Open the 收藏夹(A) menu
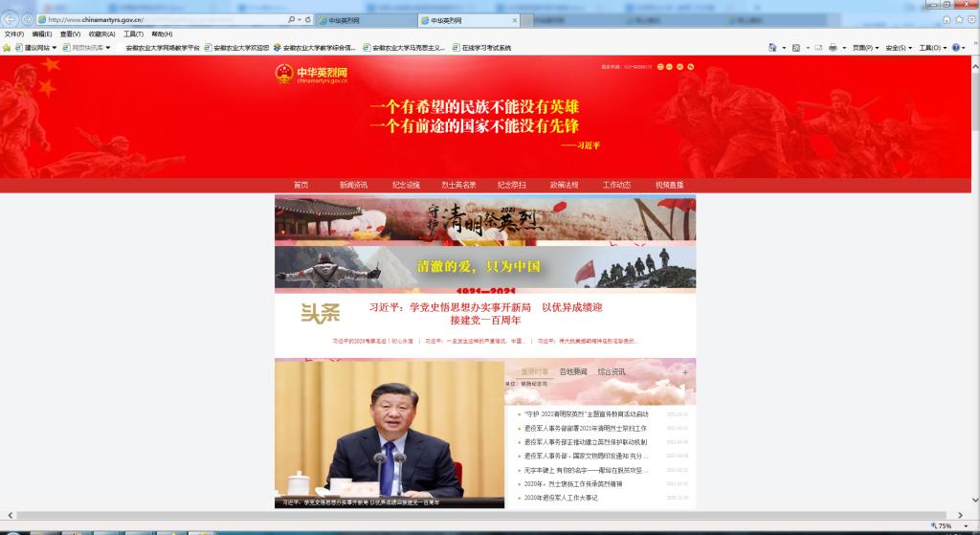 pos(101,33)
